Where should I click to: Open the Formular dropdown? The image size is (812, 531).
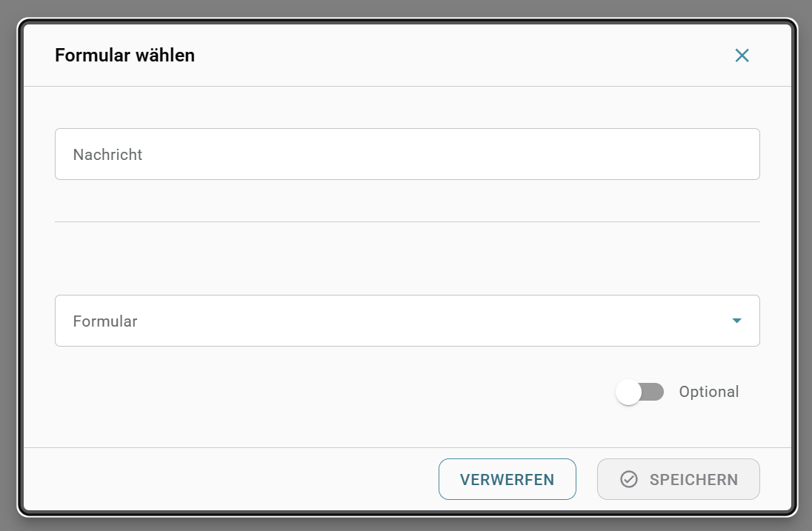coord(407,321)
